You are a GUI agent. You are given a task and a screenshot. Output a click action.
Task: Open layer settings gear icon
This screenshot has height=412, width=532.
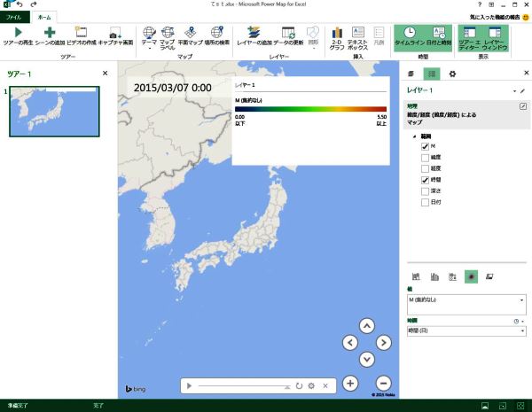click(x=452, y=74)
